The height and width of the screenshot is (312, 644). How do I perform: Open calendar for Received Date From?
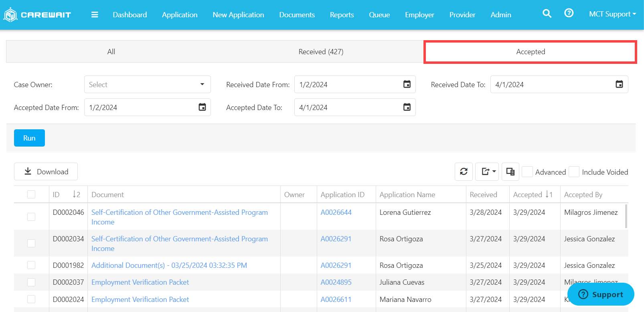pyautogui.click(x=407, y=84)
